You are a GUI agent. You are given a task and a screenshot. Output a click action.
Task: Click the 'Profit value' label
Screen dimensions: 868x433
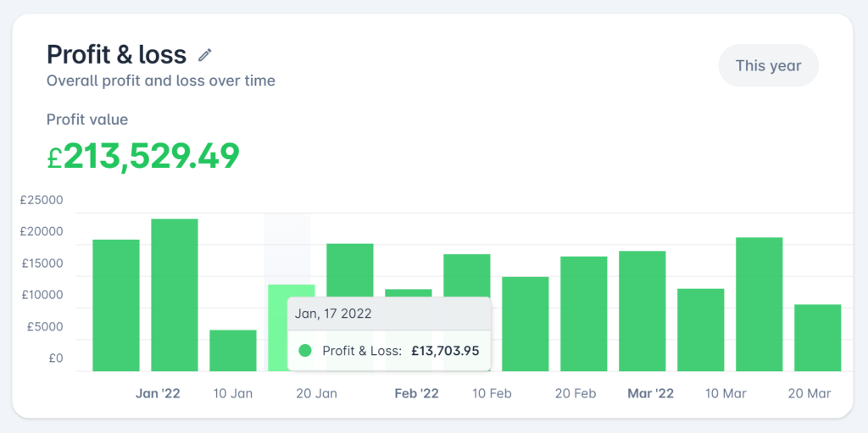[87, 119]
